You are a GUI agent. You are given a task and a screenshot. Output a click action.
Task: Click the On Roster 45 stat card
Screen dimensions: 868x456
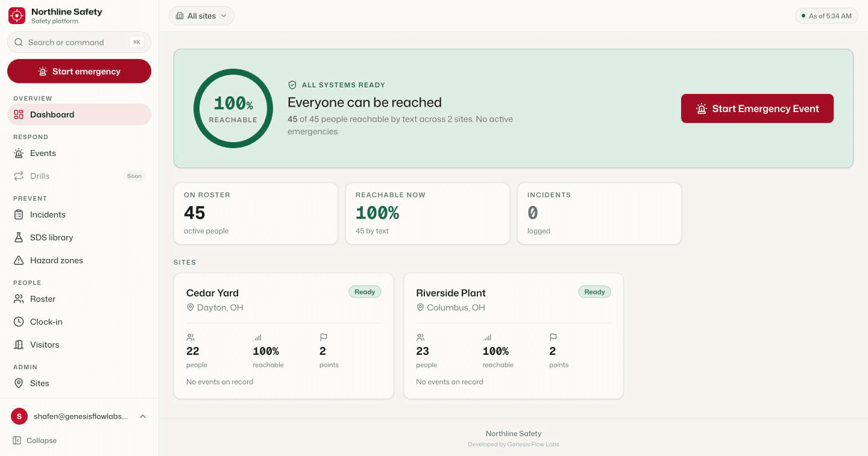tap(256, 214)
